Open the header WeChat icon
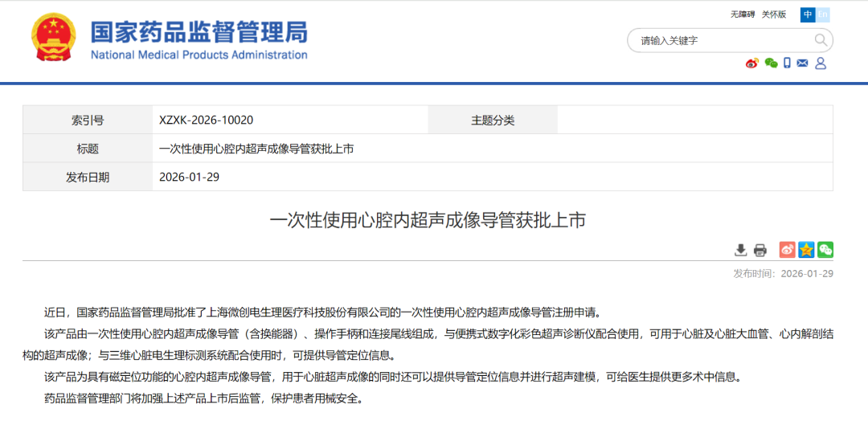 point(771,63)
